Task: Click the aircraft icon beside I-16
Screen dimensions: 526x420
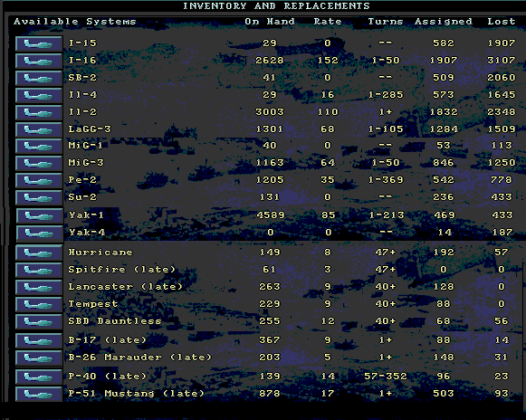Action: pos(39,61)
